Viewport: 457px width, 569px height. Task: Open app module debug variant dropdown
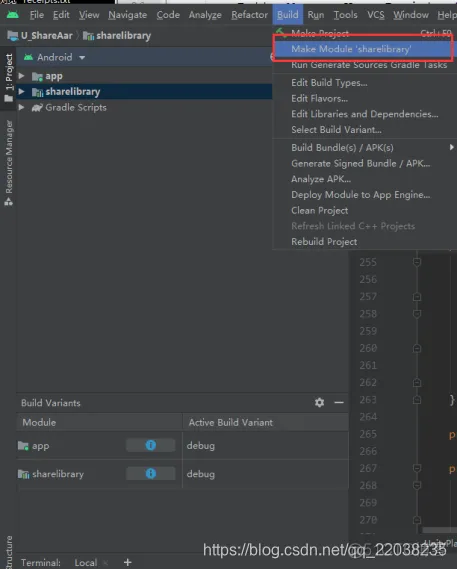click(265, 446)
